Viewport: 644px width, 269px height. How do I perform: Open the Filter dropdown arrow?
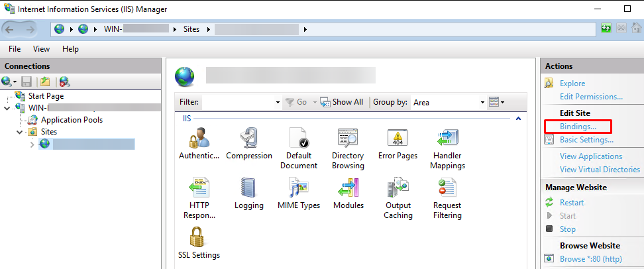[278, 102]
